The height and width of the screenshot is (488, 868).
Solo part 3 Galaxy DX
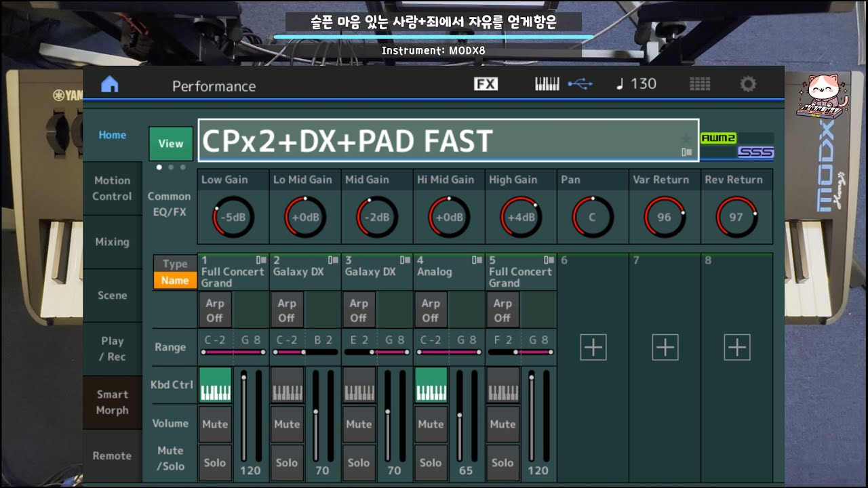pyautogui.click(x=359, y=463)
